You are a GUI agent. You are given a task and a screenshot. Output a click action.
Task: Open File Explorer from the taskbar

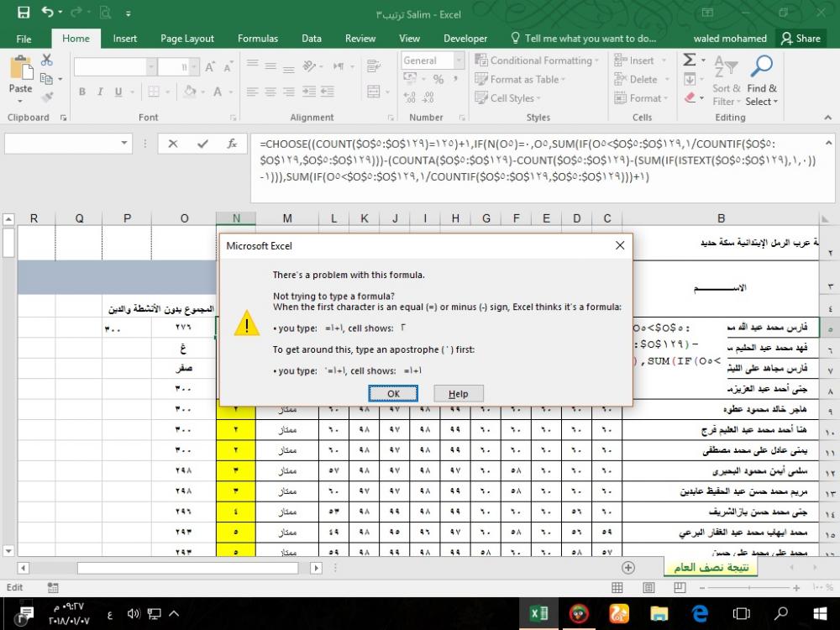pos(659,613)
